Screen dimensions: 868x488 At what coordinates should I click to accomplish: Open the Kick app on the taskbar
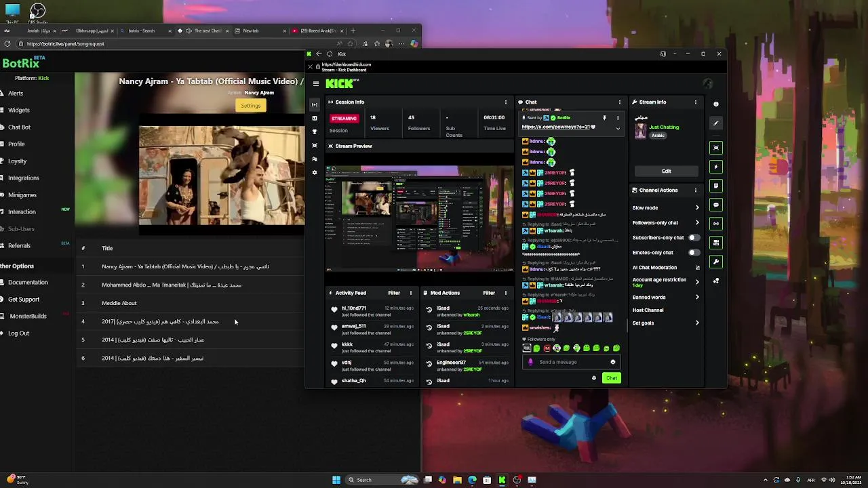pos(502,480)
